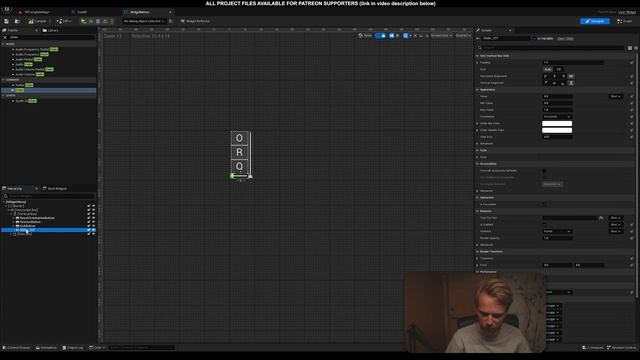Collapse the Common category in palette
The width and height of the screenshot is (640, 360).
click(x=4, y=80)
